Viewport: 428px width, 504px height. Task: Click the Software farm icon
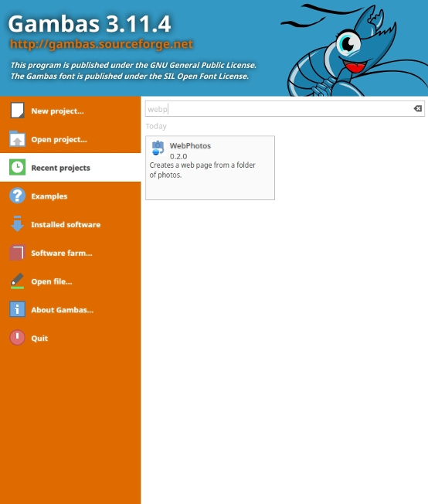point(17,252)
